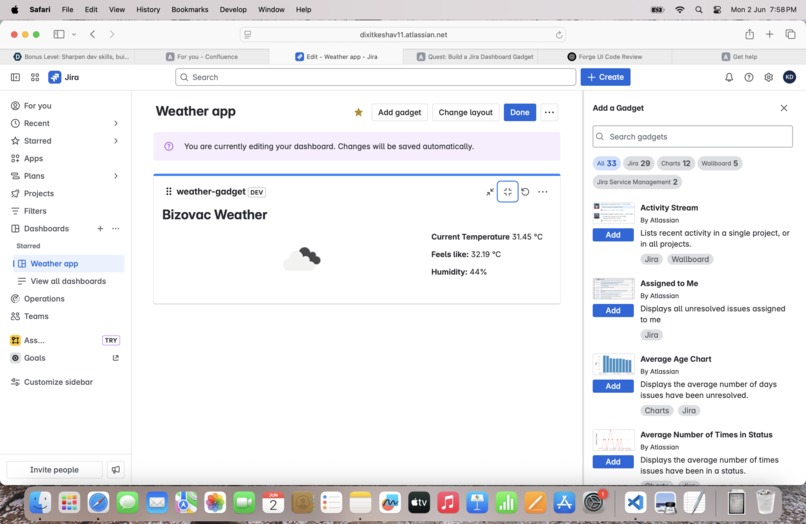Create a new dashboard with plus icon
The width and height of the screenshot is (806, 524).
tap(100, 228)
